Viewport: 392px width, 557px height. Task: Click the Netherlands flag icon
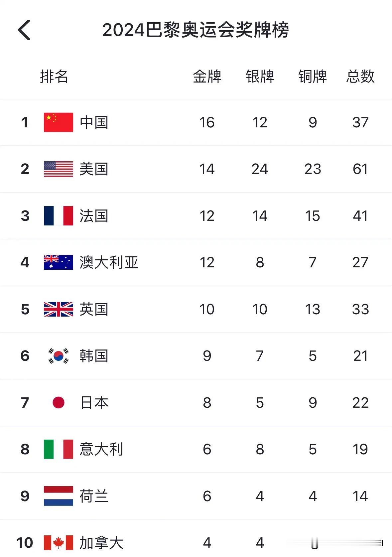pyautogui.click(x=59, y=496)
